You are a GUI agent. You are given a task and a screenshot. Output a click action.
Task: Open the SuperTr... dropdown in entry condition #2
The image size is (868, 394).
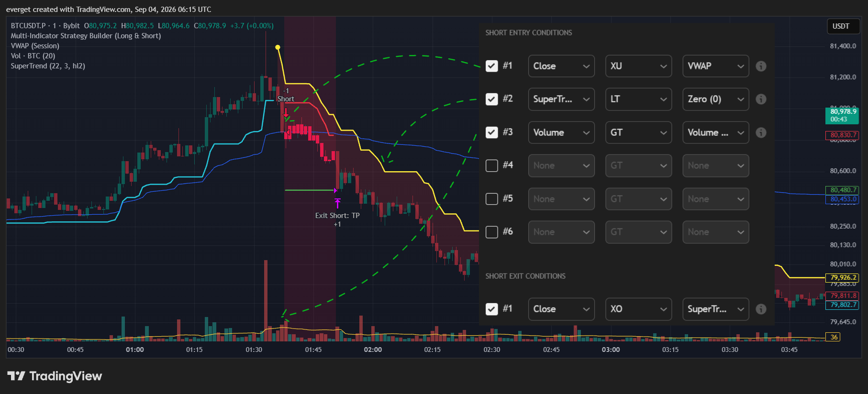tap(561, 99)
